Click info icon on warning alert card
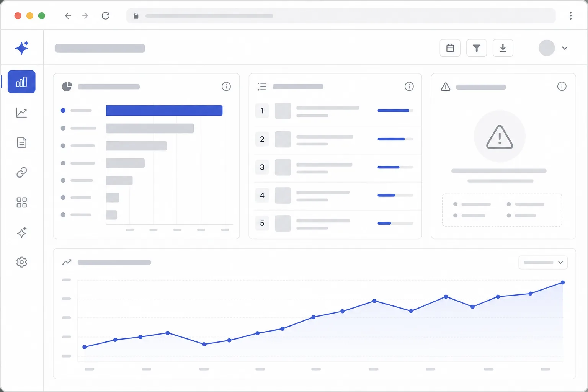Screen dimensions: 588x392 (562, 87)
